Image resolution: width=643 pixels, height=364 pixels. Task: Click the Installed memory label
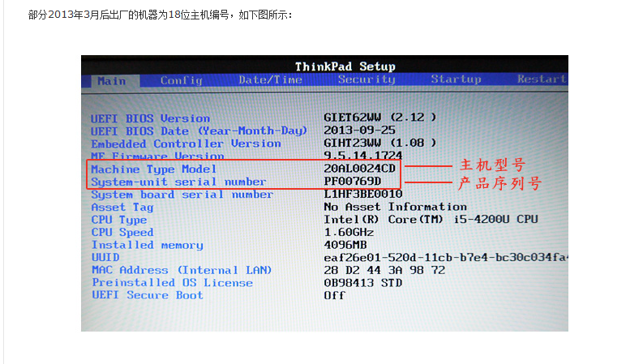[x=148, y=245]
